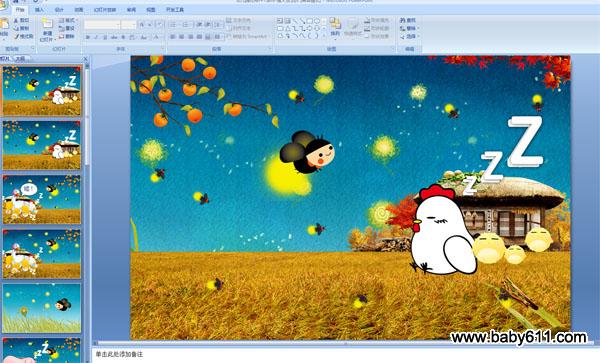600x363 pixels.
Task: Open Font Color picker
Action: tap(157, 37)
